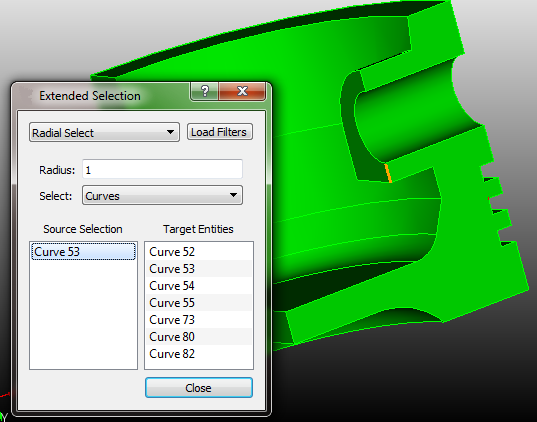Click the Close button
Viewport: 537px width, 422px height.
pyautogui.click(x=199, y=388)
